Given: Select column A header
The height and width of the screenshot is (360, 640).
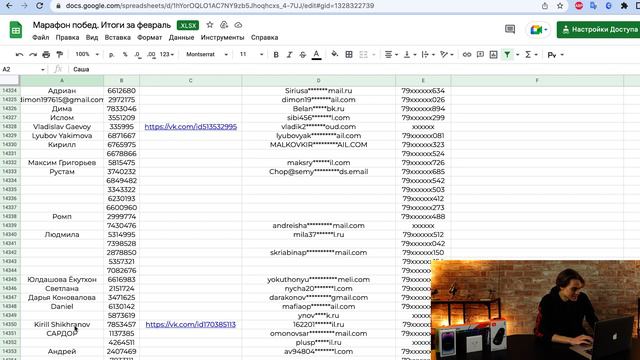Looking at the screenshot, I should coord(62,80).
